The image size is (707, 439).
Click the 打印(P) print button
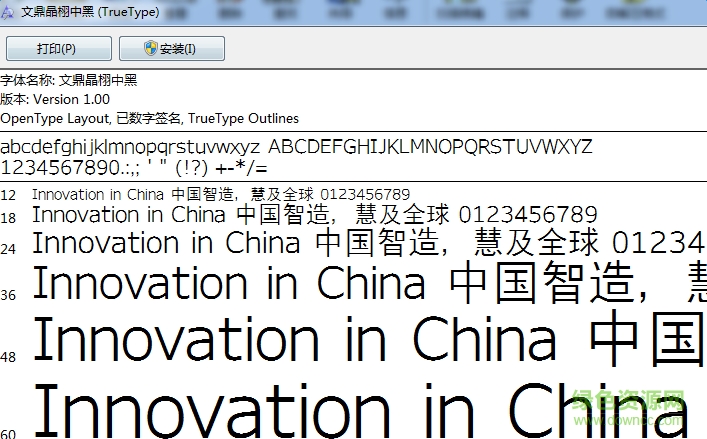[59, 48]
